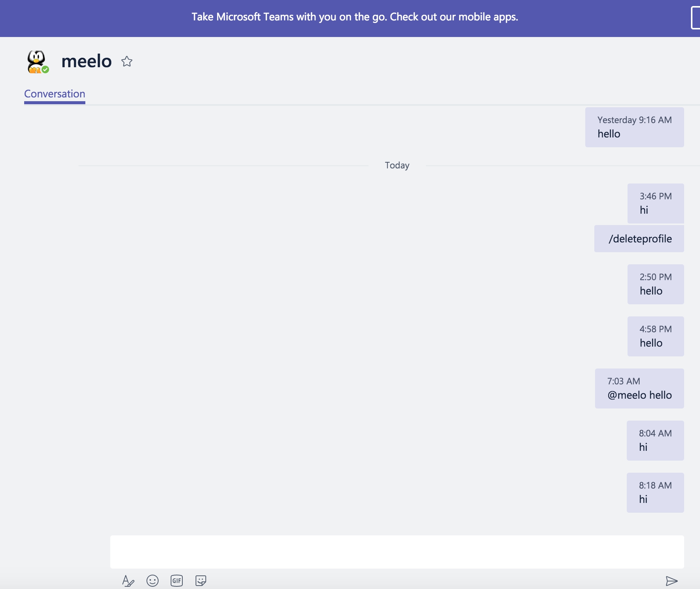Viewport: 700px width, 589px height.
Task: Toggle favorite star next to meelo
Action: coord(127,61)
